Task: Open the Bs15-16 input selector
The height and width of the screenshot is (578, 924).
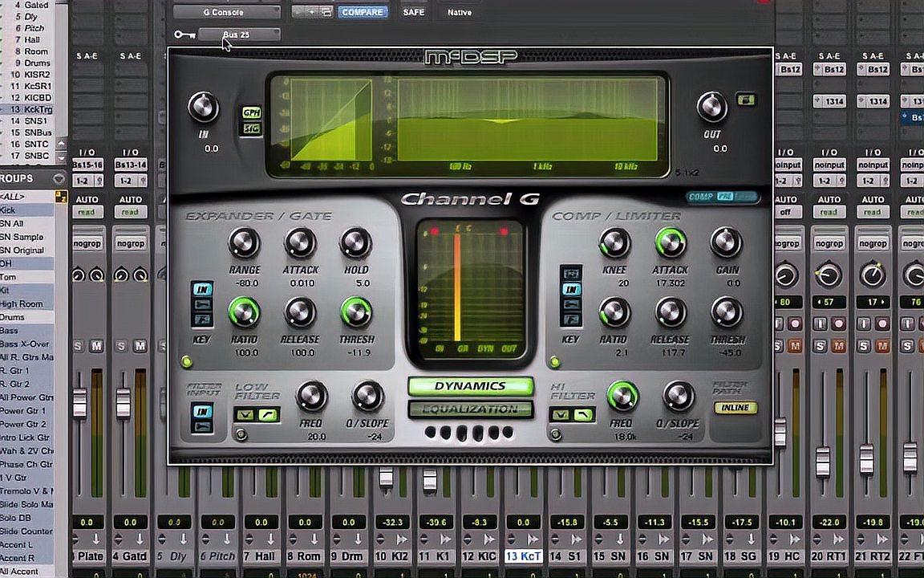Action: pos(87,165)
